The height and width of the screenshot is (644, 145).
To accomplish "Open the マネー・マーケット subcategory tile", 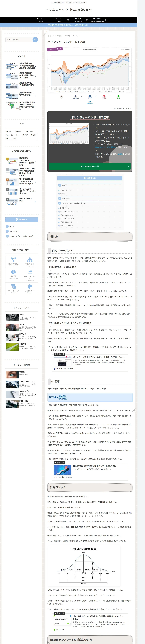I will (x=30, y=275).
